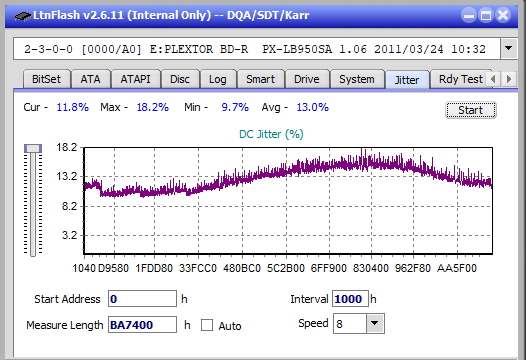Click the 13.2 y-axis label
The width and height of the screenshot is (526, 360).
coord(67,176)
